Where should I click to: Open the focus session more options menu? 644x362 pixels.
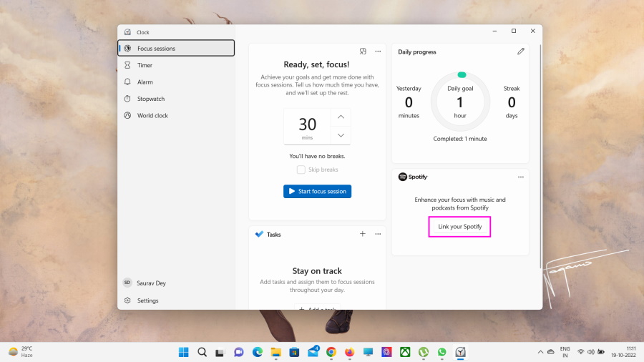pyautogui.click(x=378, y=52)
